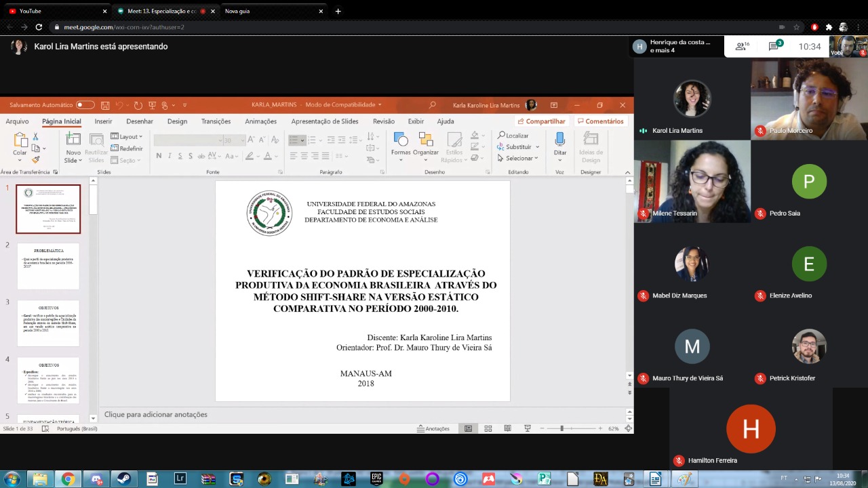Click bookmark star in address bar

[796, 27]
